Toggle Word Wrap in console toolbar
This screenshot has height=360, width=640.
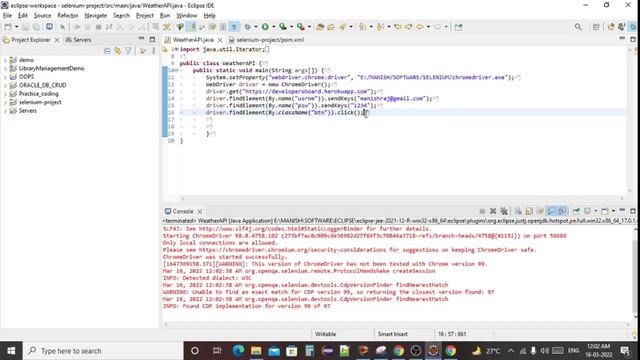pos(540,211)
